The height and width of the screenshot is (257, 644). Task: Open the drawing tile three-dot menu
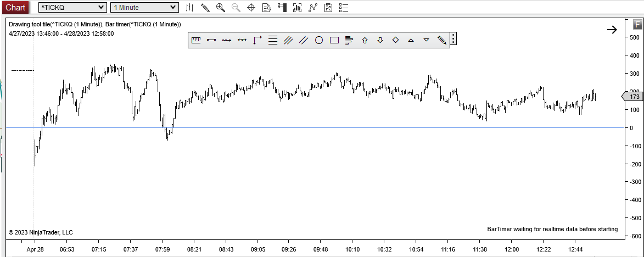(x=453, y=39)
